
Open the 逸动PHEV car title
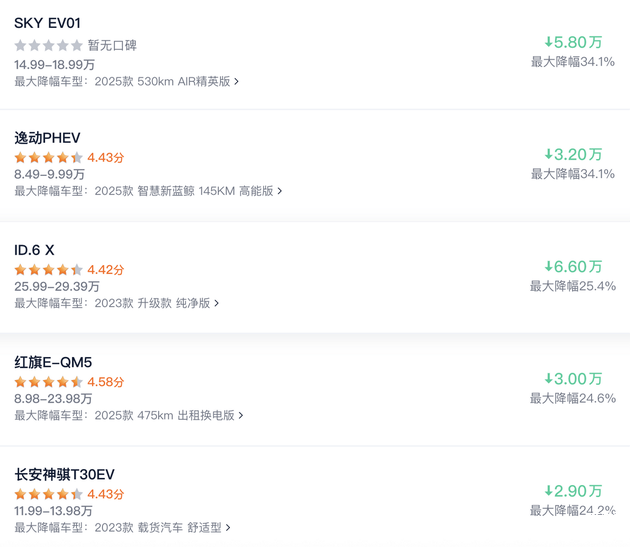pyautogui.click(x=47, y=137)
